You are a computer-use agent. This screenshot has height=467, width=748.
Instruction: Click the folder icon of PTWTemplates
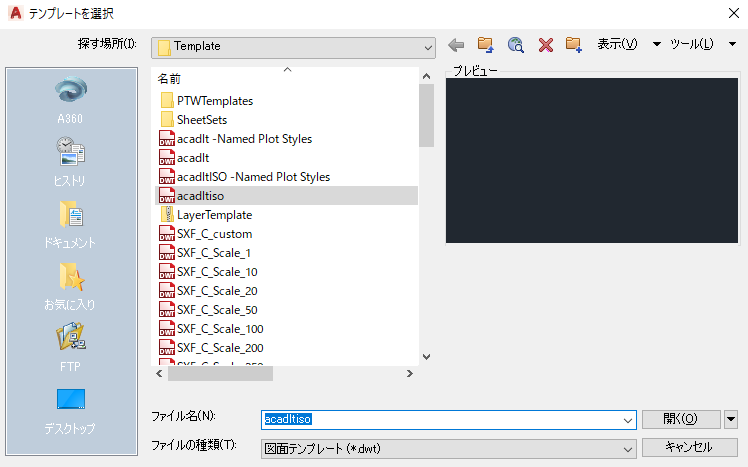167,100
